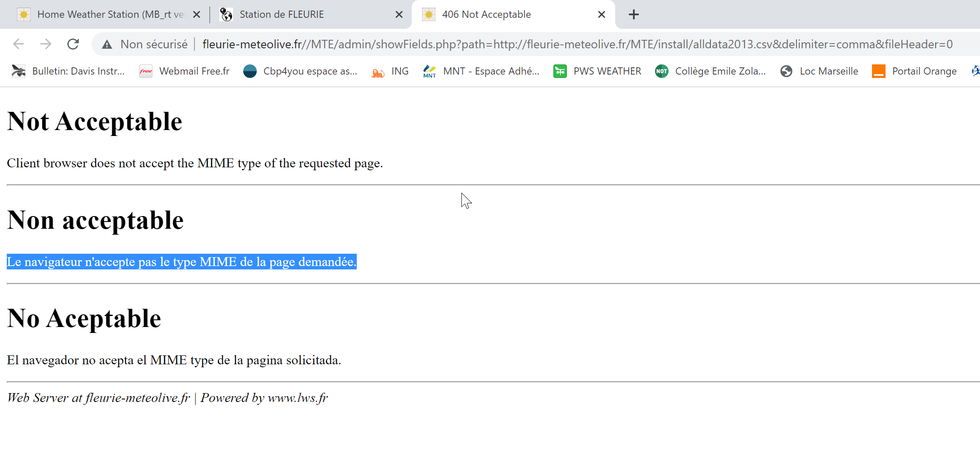980x474 pixels.
Task: Open a new tab with plus button
Action: (x=633, y=14)
